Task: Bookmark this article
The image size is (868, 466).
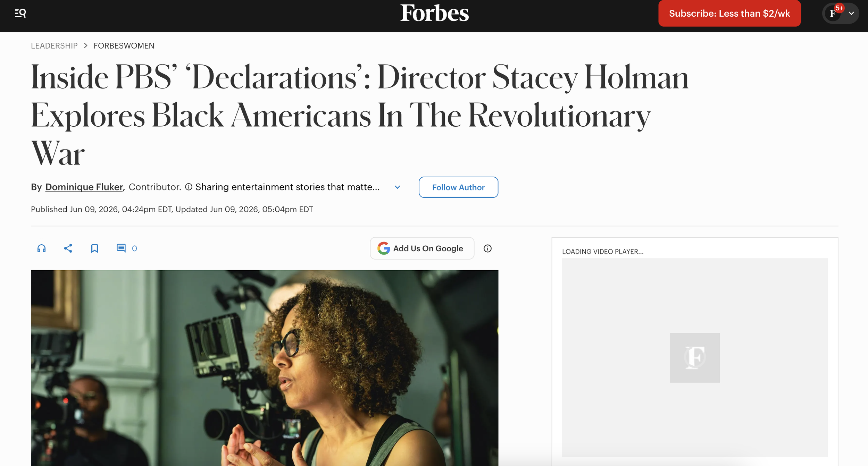Action: coord(94,248)
